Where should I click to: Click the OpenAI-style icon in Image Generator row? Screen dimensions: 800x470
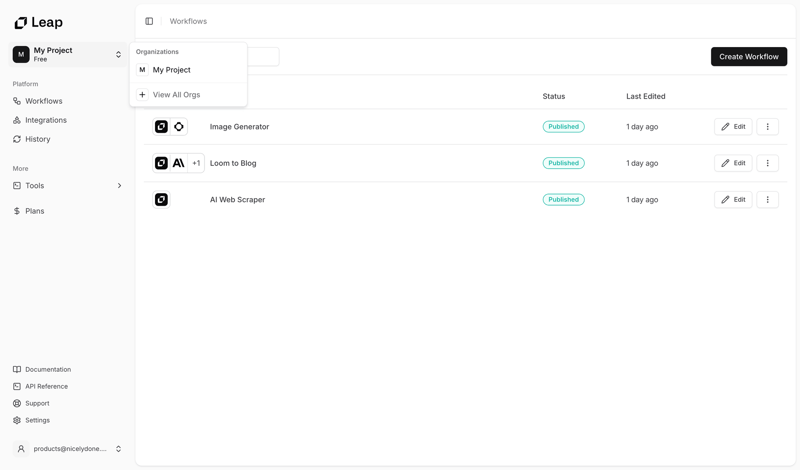[179, 127]
